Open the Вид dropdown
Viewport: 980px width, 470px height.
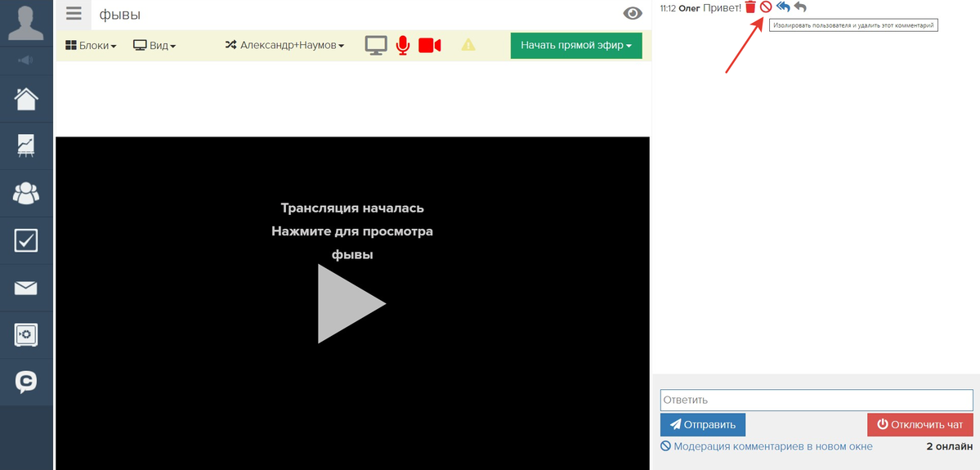click(154, 46)
